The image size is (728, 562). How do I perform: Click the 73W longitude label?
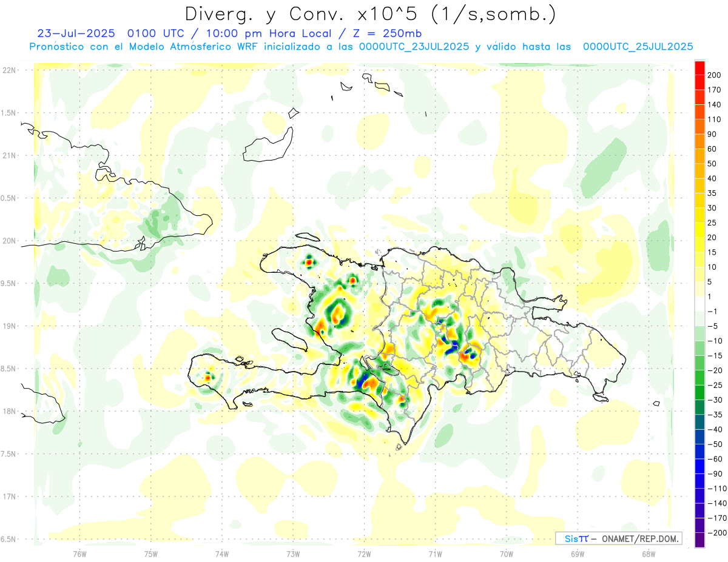click(293, 553)
